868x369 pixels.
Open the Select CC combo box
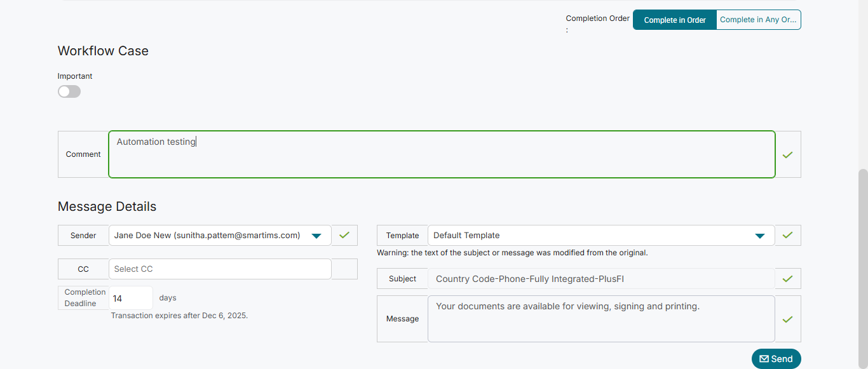(220, 269)
